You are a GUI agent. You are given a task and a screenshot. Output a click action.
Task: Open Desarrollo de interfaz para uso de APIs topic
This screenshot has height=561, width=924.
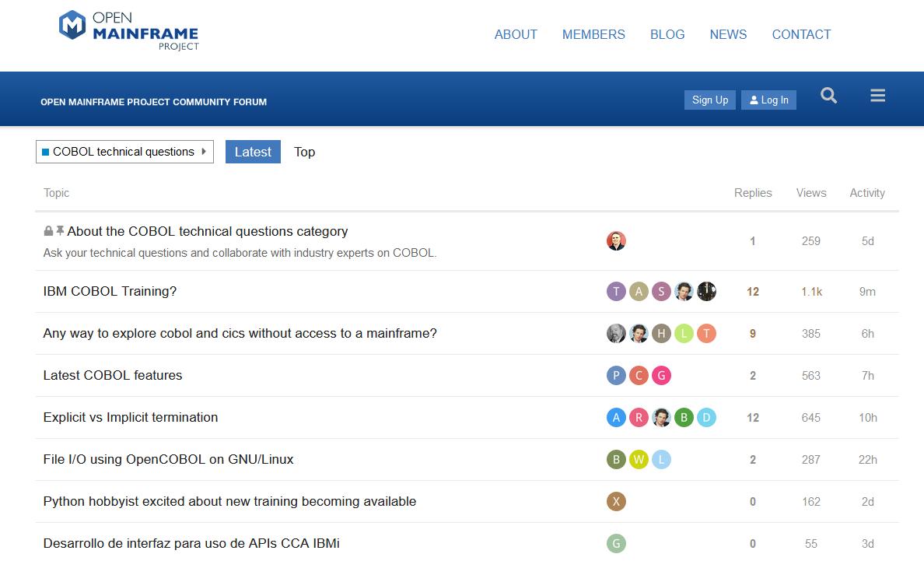tap(191, 543)
